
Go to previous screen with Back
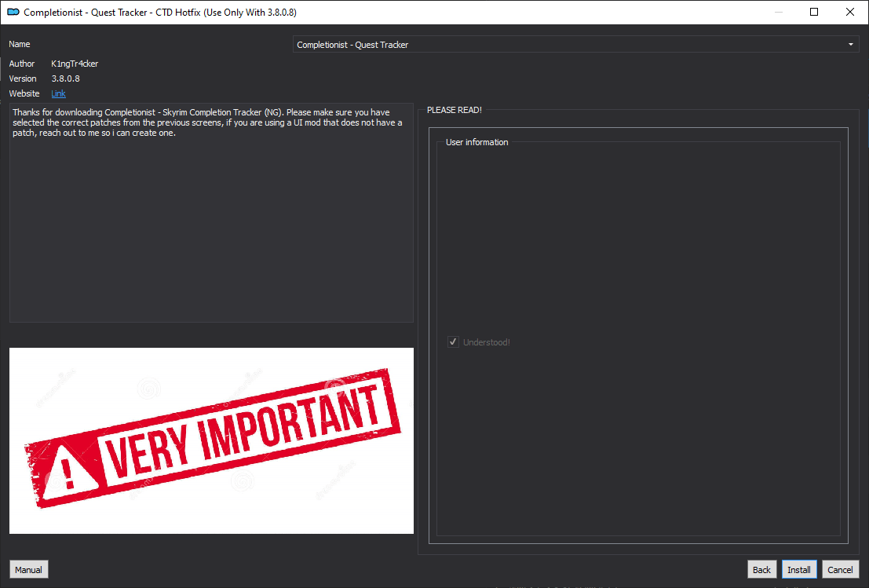pyautogui.click(x=761, y=570)
